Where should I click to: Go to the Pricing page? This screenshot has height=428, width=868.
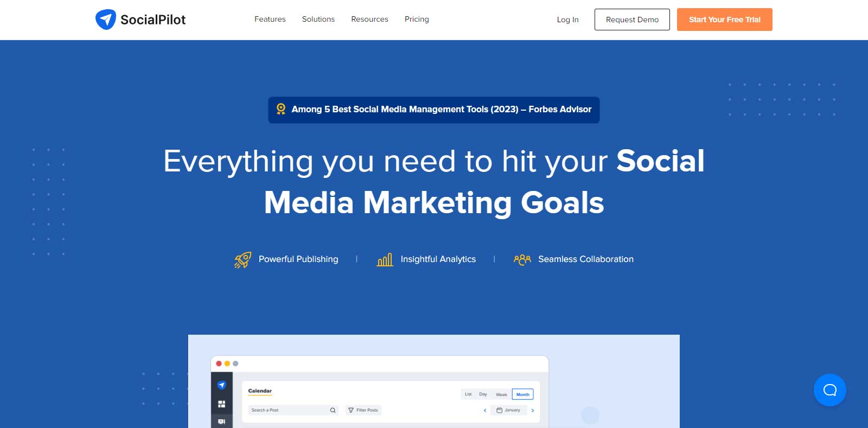pos(417,19)
